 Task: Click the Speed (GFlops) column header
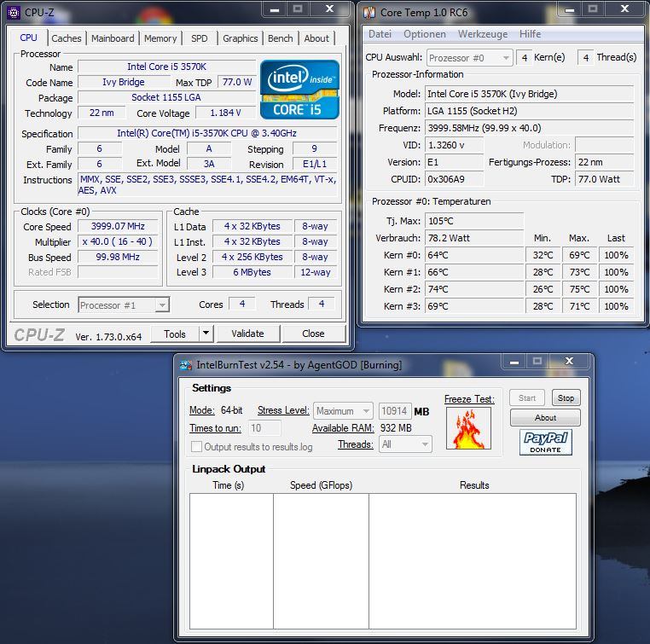tap(322, 485)
